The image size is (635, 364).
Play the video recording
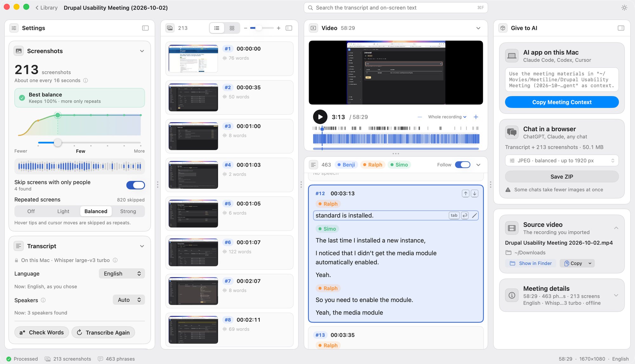[x=320, y=117]
